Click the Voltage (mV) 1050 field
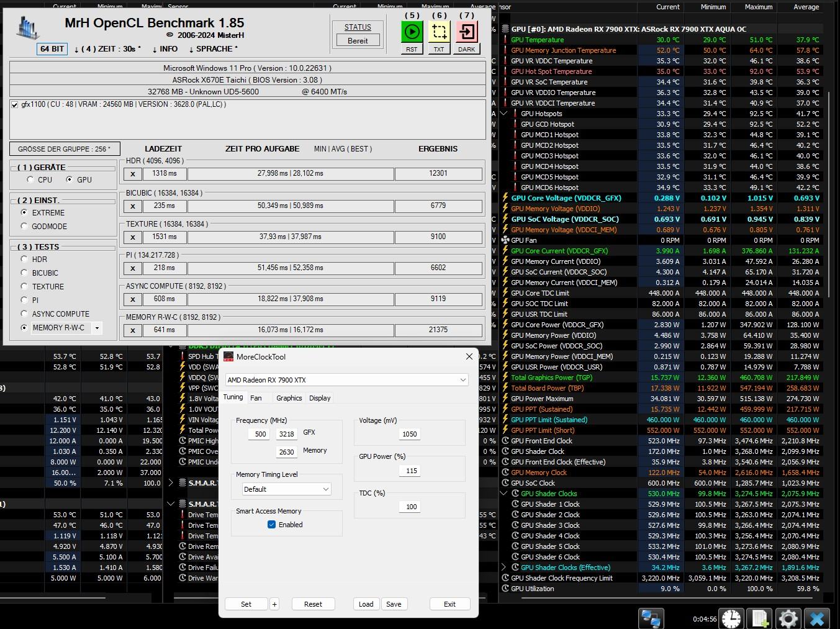The height and width of the screenshot is (629, 840). [x=410, y=434]
